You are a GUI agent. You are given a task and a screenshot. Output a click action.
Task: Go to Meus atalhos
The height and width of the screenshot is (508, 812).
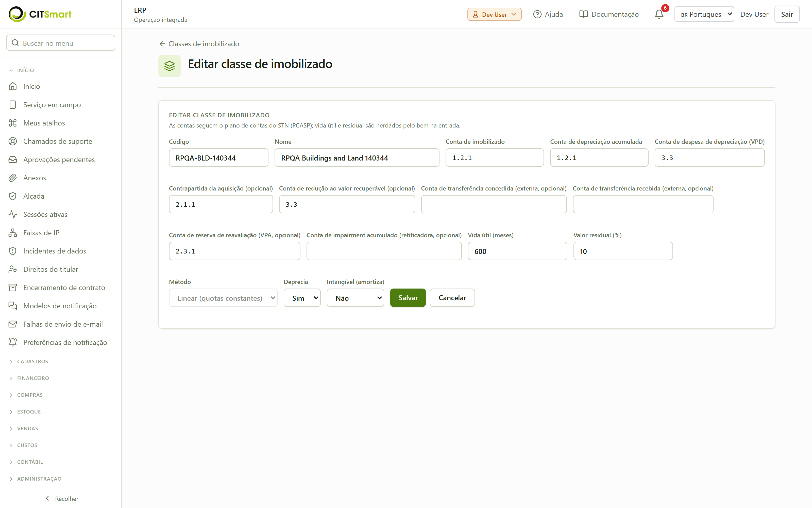coord(60,123)
